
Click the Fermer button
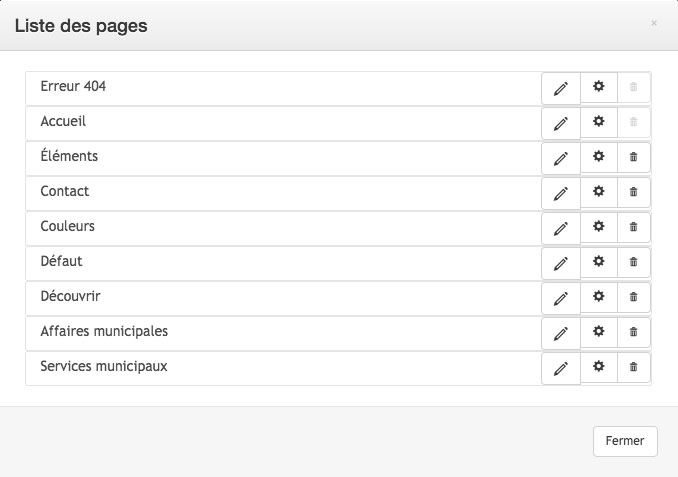[x=625, y=441]
